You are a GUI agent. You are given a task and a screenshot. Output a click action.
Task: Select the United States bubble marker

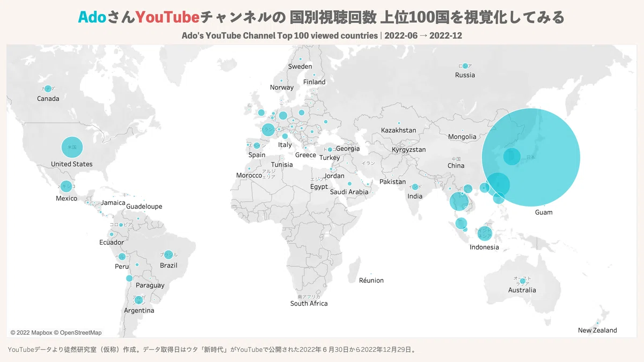pos(71,146)
